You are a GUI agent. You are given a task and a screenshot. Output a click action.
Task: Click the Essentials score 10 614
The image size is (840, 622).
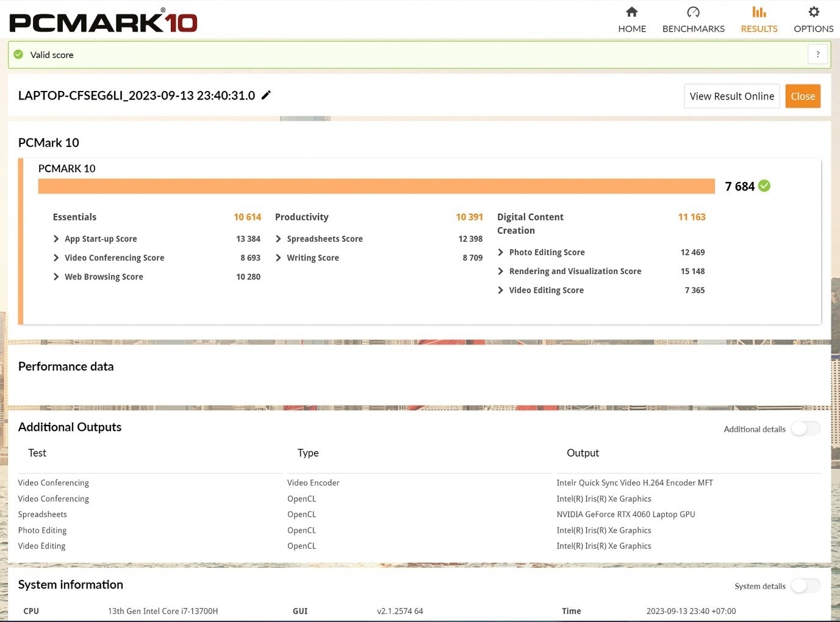coord(247,217)
